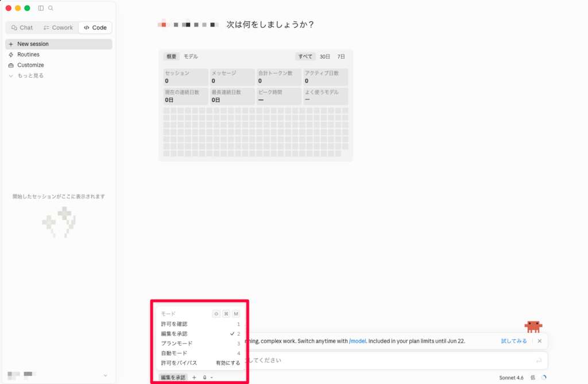The width and height of the screenshot is (588, 384).
Task: Click the microphone icon below input
Action: point(205,378)
